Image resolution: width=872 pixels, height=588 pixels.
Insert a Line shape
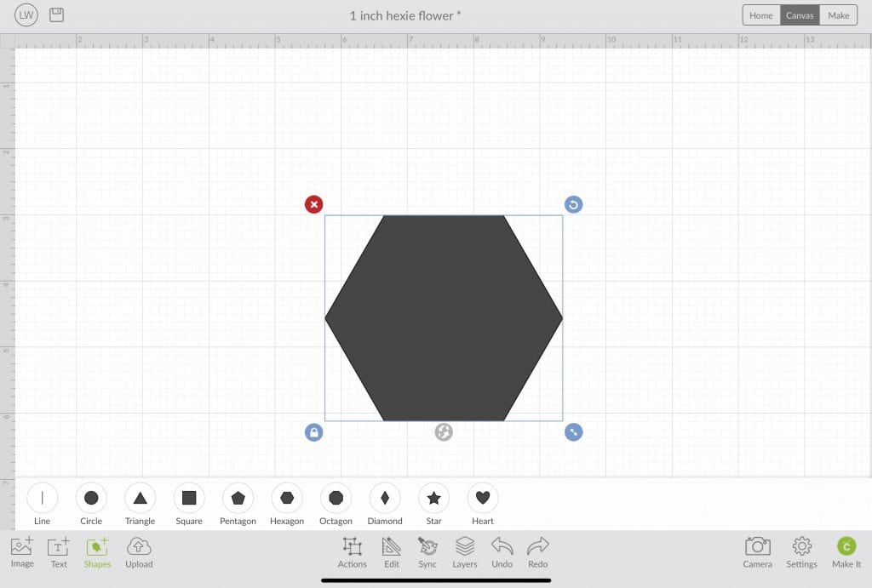pos(43,505)
